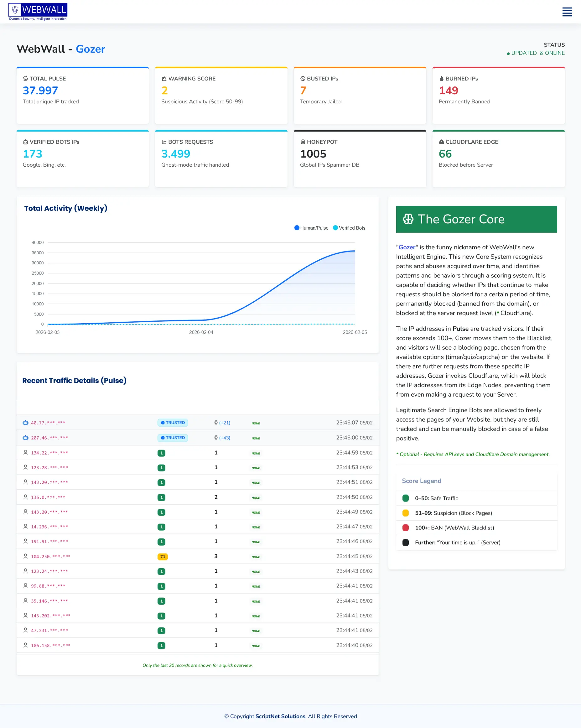Click the bot icon beside IP 207.46
The image size is (581, 728).
point(25,437)
